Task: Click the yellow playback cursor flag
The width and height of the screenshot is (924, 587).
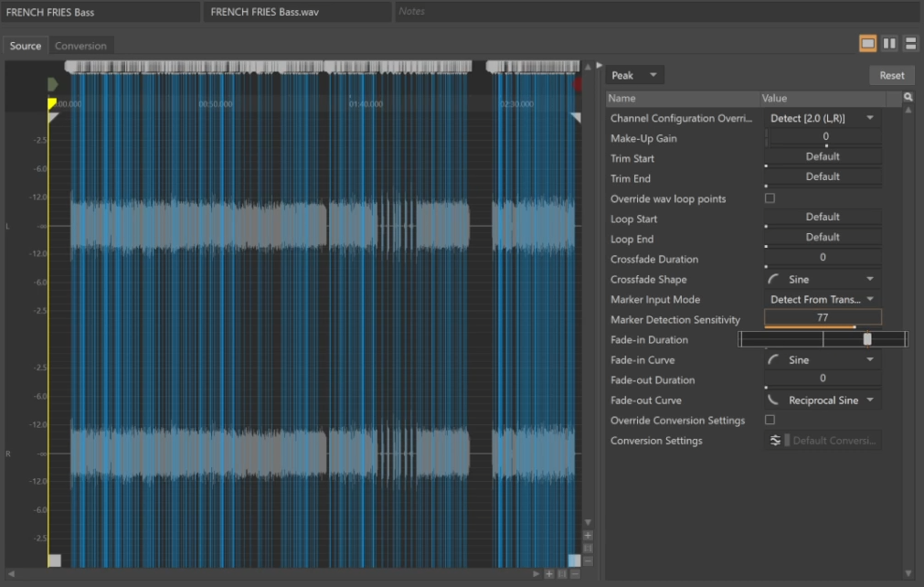Action: [x=52, y=103]
